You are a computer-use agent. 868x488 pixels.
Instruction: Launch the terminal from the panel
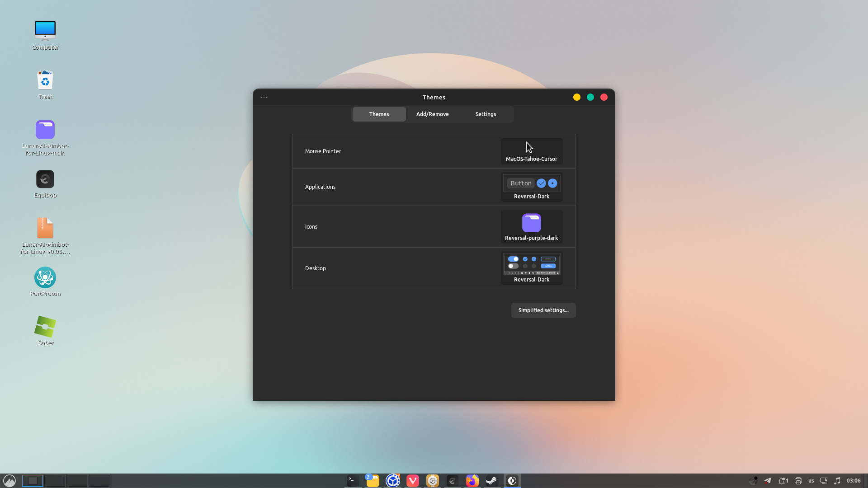353,481
